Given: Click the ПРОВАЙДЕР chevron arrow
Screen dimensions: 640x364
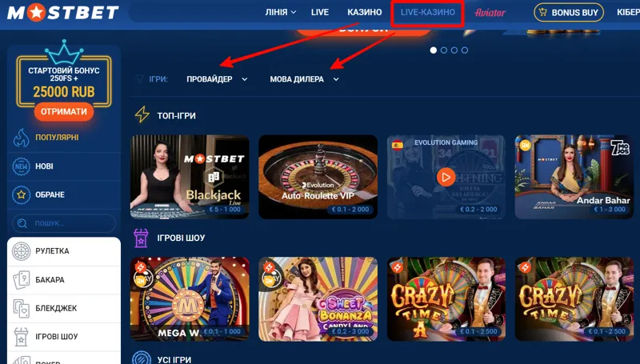Looking at the screenshot, I should (x=245, y=79).
